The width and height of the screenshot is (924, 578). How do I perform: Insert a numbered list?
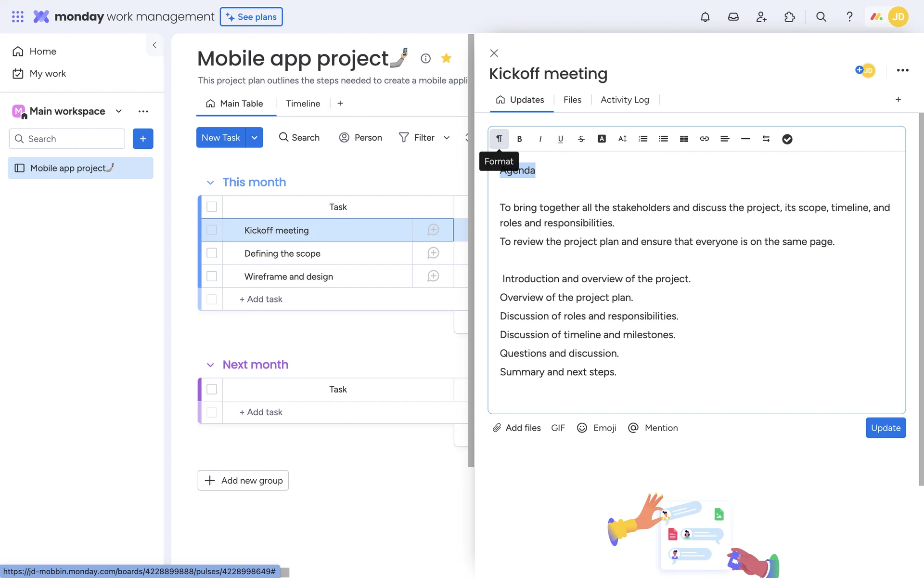643,139
